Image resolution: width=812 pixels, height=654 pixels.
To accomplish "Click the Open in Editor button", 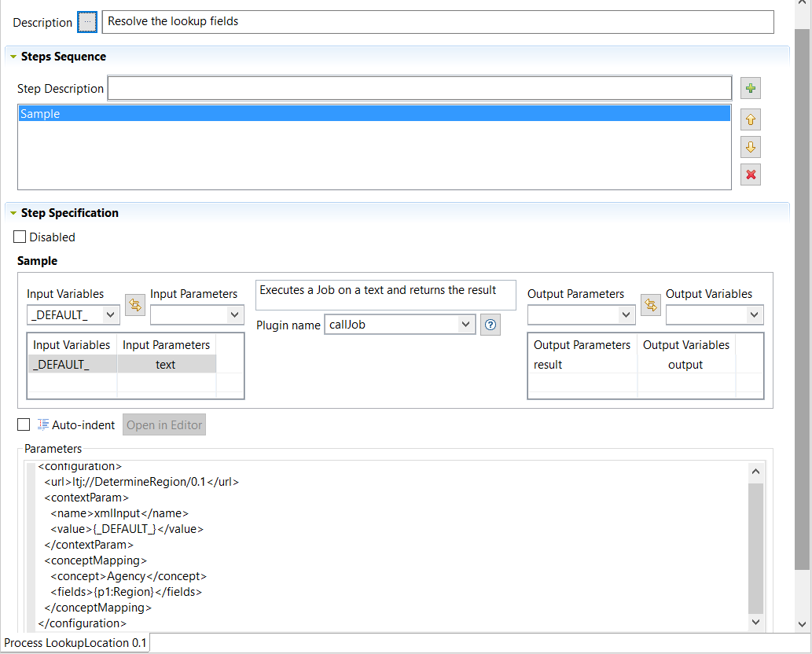I will [x=164, y=425].
